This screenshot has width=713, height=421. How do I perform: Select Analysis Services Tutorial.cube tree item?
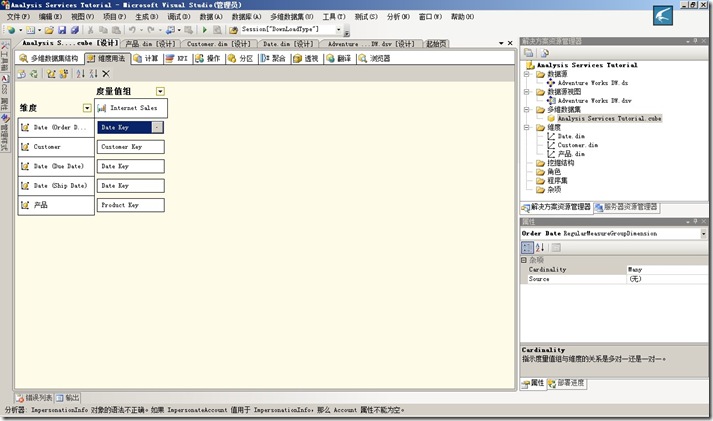[609, 119]
